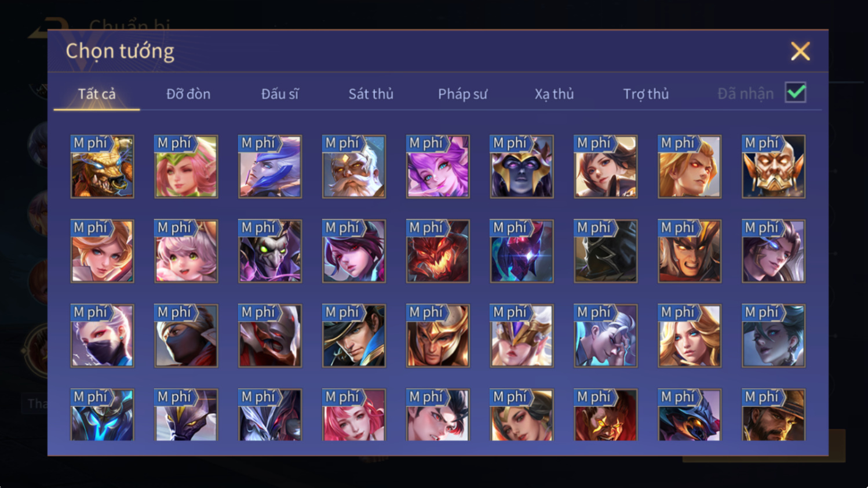Select the red fire demon hero portrait
Viewport: 868px width, 488px height.
(437, 251)
